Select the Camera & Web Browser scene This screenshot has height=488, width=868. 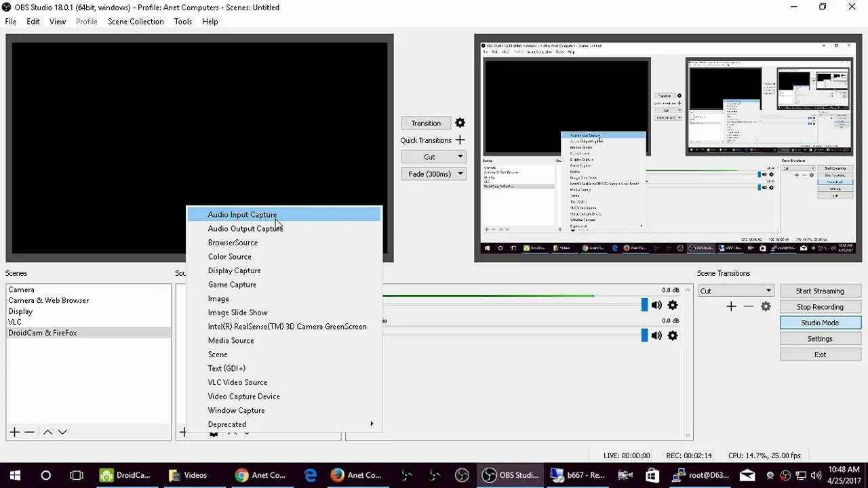click(x=88, y=300)
